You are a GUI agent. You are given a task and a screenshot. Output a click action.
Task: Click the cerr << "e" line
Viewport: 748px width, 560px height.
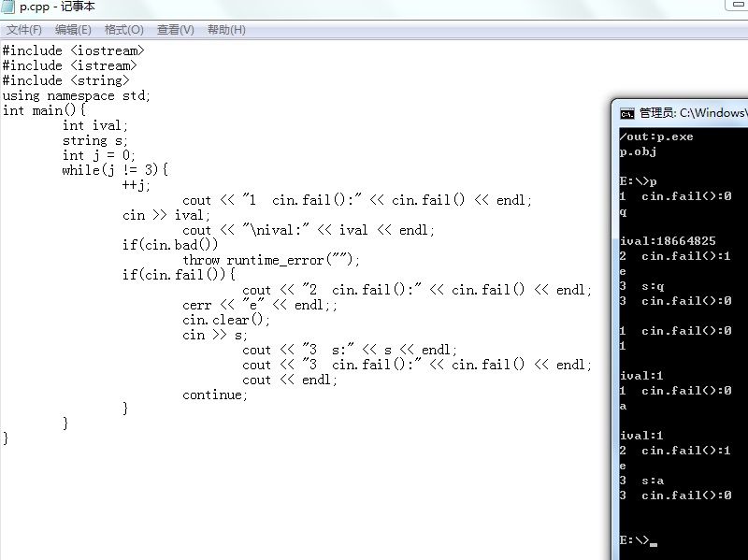(x=260, y=305)
